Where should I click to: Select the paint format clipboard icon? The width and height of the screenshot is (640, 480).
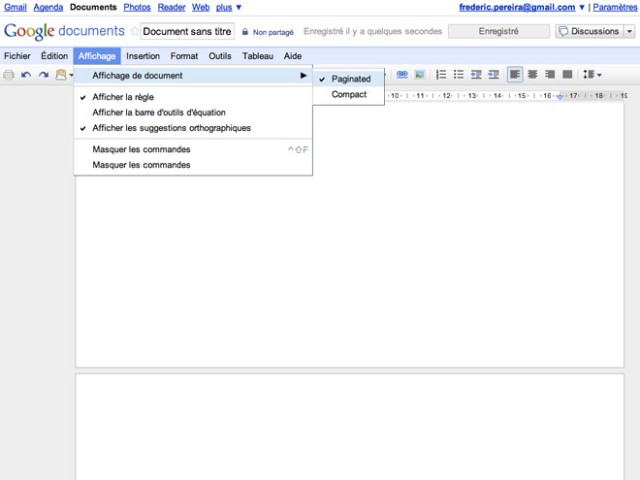(x=61, y=75)
